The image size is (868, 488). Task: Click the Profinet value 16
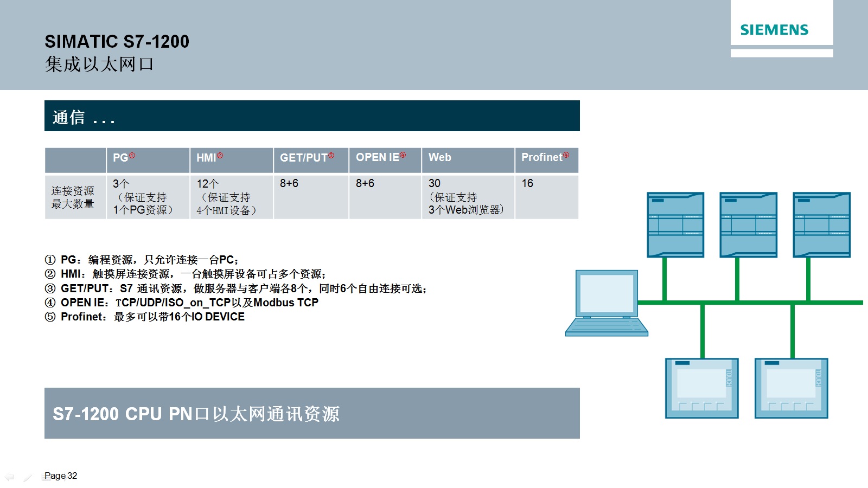(x=527, y=183)
